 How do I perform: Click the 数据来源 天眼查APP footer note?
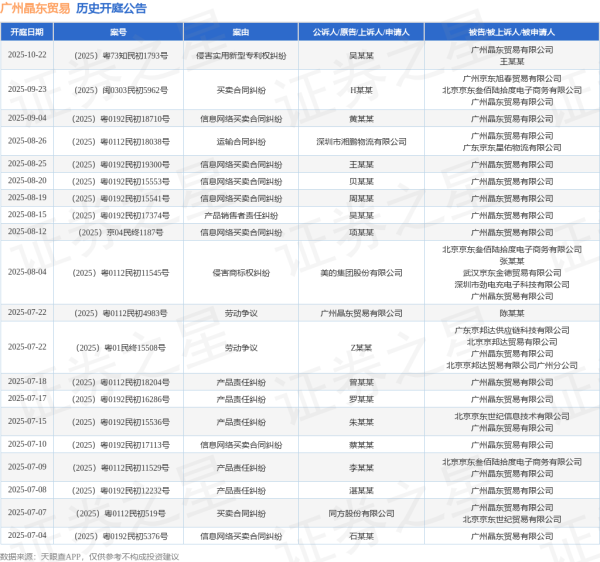click(90, 555)
